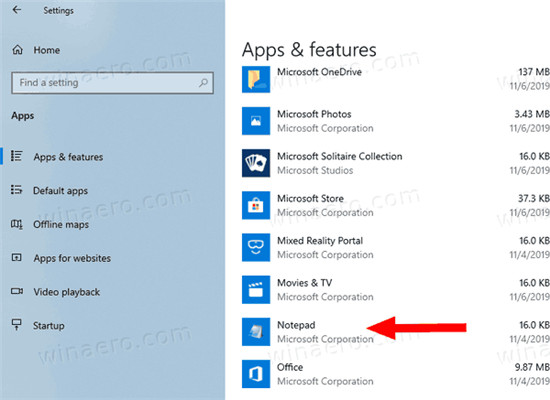The image size is (550, 400).
Task: Select the Notepad entry name
Action: (x=296, y=325)
